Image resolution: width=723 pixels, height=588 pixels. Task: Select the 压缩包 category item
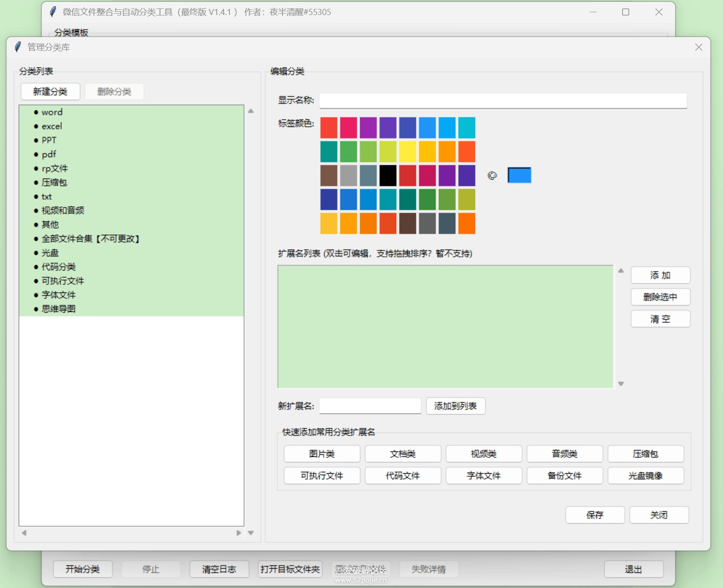click(54, 182)
